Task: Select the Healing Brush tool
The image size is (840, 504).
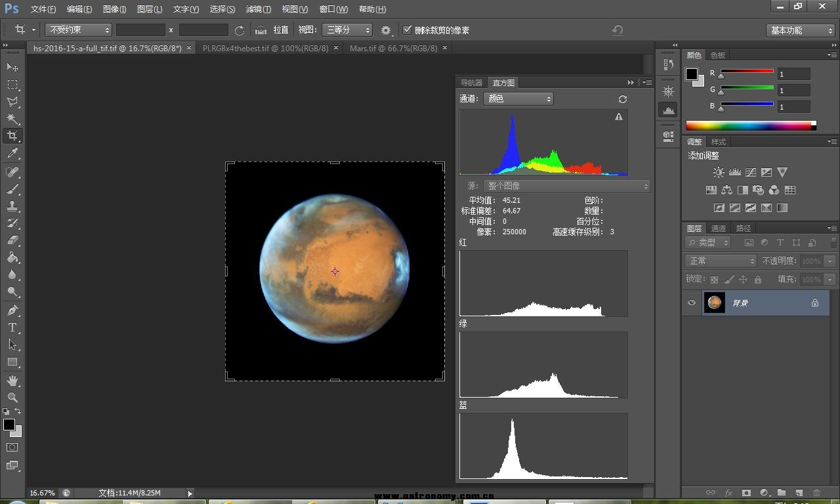Action: pyautogui.click(x=12, y=172)
